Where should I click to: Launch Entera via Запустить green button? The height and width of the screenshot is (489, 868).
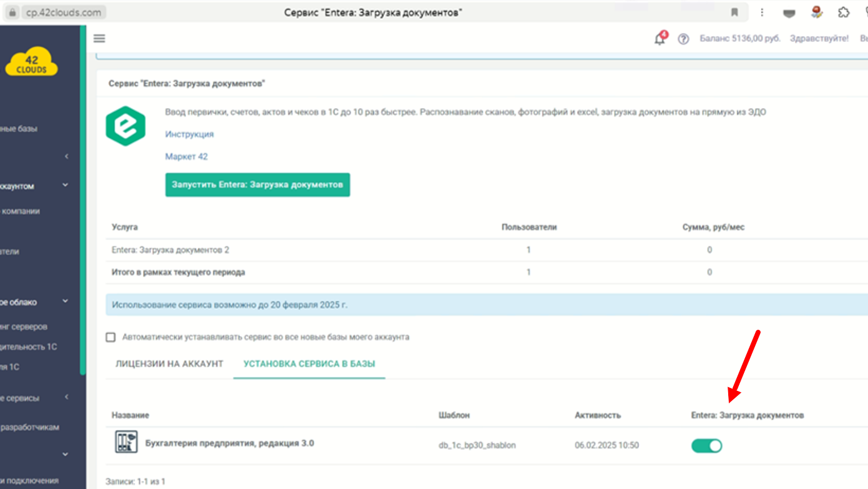pyautogui.click(x=258, y=185)
